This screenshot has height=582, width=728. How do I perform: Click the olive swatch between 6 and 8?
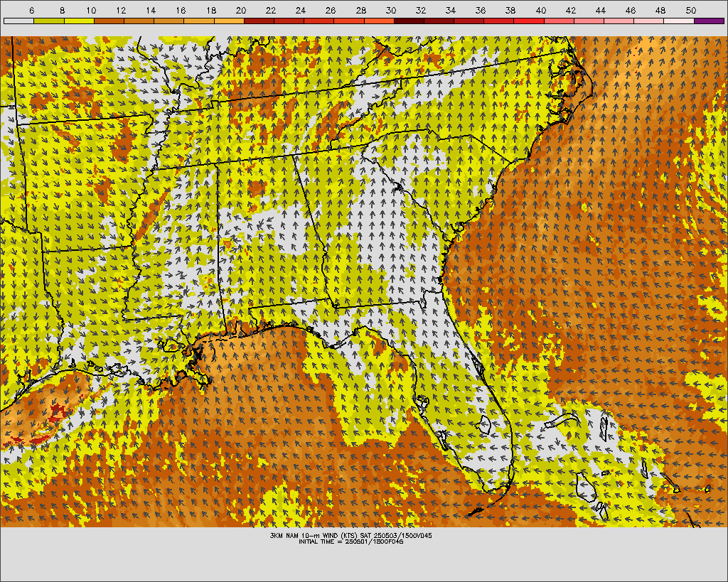(x=49, y=21)
